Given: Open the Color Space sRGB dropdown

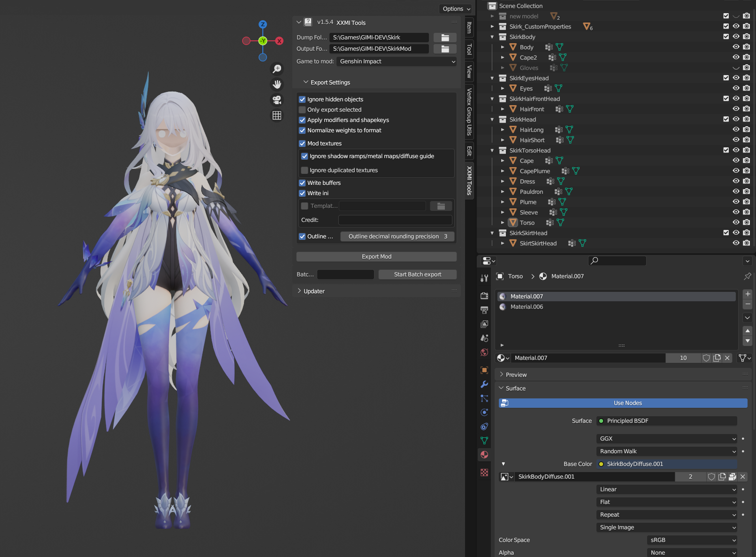Looking at the screenshot, I should click(692, 540).
